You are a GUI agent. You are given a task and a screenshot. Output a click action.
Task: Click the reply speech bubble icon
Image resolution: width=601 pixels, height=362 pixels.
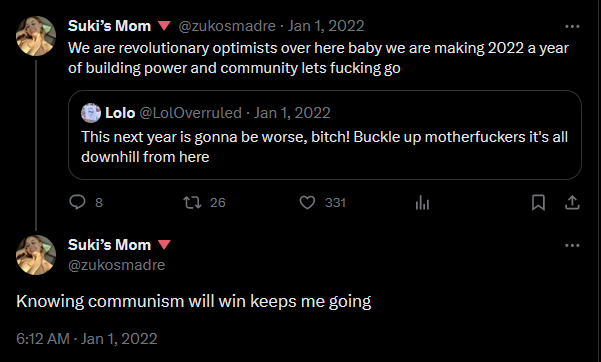click(x=77, y=202)
